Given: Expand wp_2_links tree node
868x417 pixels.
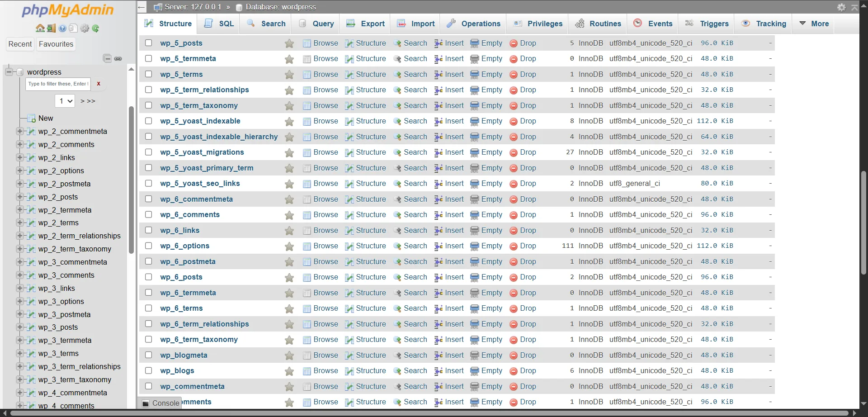Looking at the screenshot, I should tap(19, 157).
